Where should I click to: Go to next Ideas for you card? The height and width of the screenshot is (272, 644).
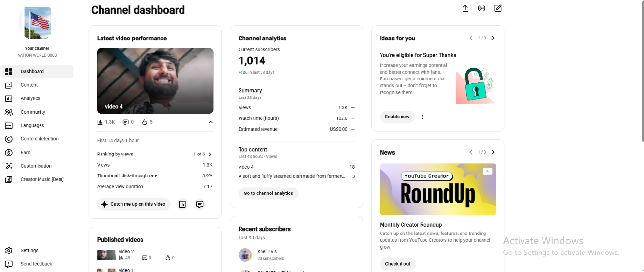493,38
